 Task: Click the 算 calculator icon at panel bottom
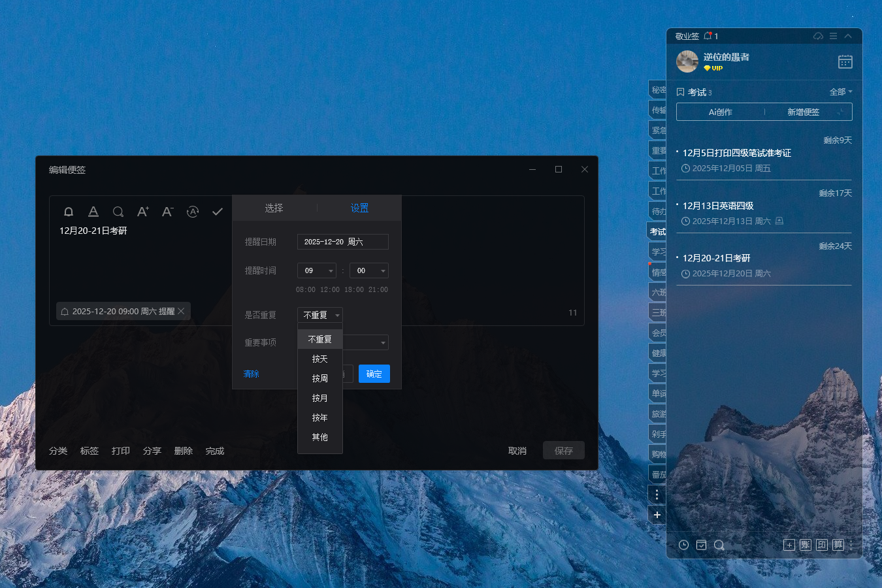click(838, 545)
